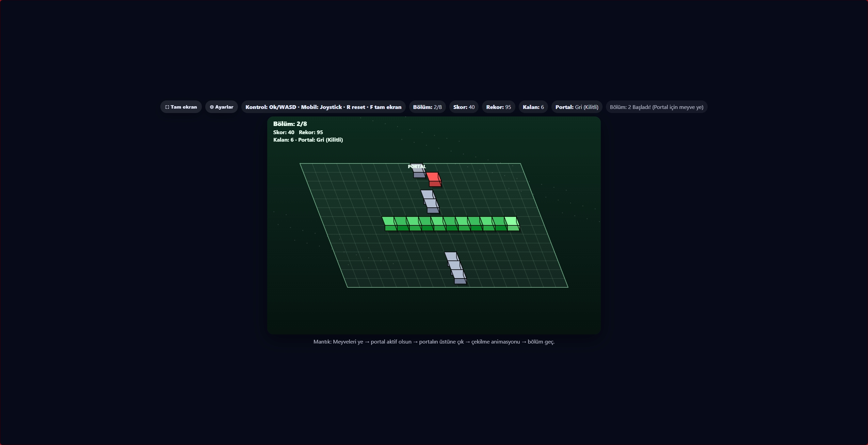The image size is (868, 445).
Task: Click the Portal Gri (Kilitli) pill
Action: (577, 107)
